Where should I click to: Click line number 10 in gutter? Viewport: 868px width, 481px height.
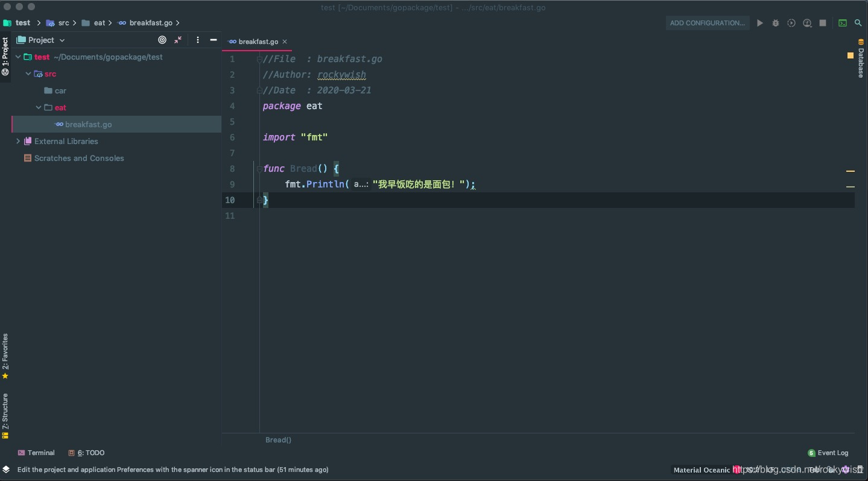coord(230,200)
